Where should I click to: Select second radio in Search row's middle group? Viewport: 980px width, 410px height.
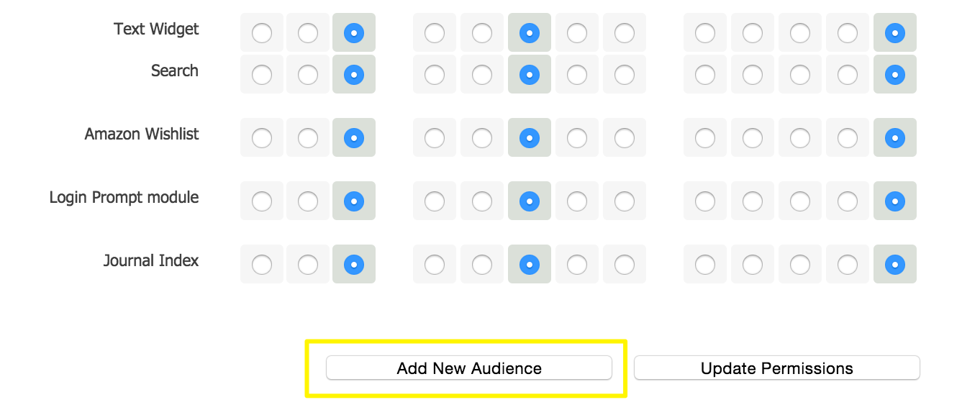[x=482, y=74]
